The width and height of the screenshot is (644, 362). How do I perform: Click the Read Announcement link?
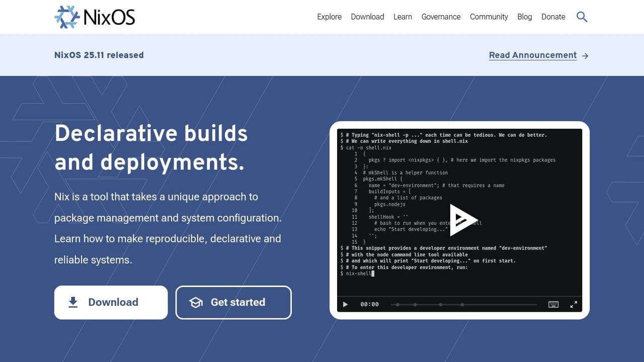pyautogui.click(x=533, y=55)
